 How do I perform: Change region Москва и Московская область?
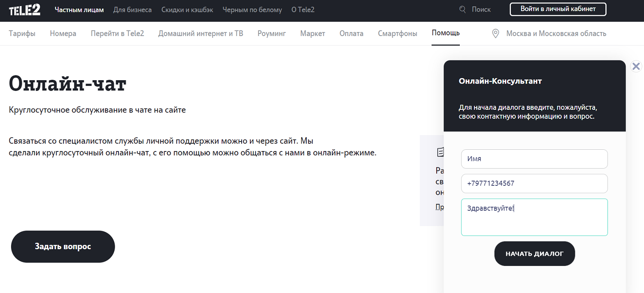[x=556, y=33]
